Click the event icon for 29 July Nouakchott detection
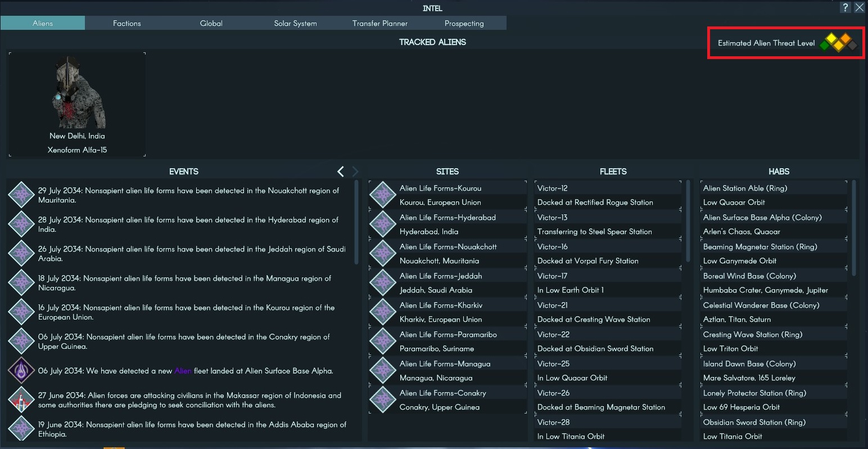 (21, 195)
